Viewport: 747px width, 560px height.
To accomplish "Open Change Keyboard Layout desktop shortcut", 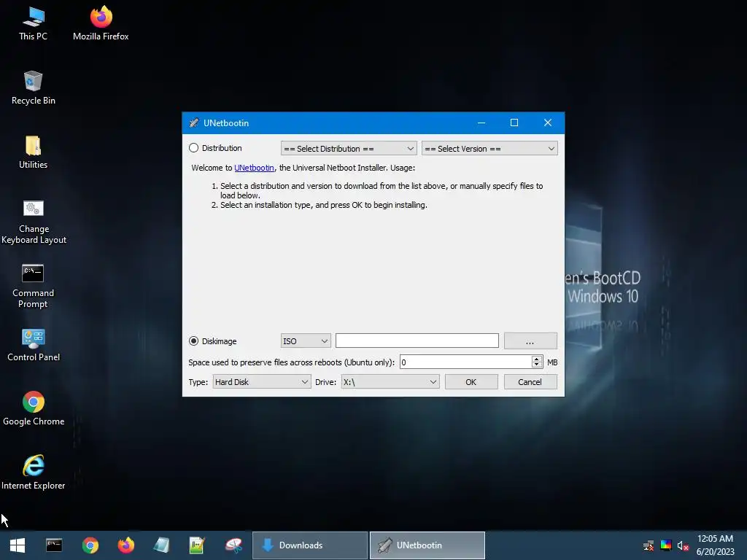I will [x=34, y=222].
